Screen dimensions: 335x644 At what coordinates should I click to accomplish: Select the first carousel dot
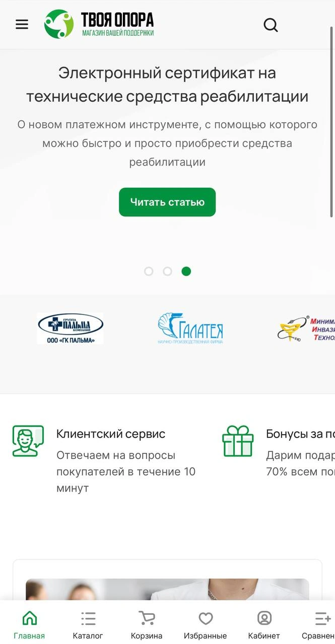(x=149, y=271)
